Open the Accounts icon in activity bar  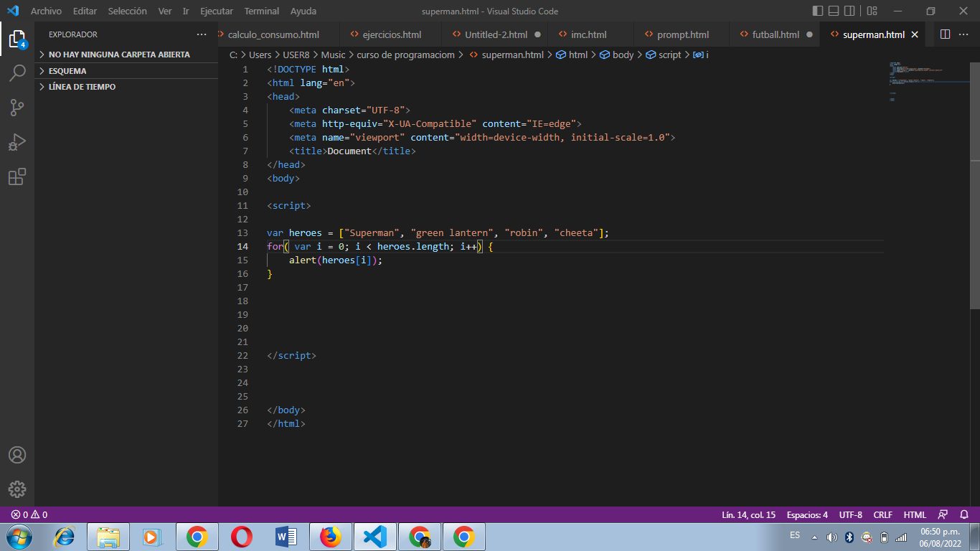(17, 455)
